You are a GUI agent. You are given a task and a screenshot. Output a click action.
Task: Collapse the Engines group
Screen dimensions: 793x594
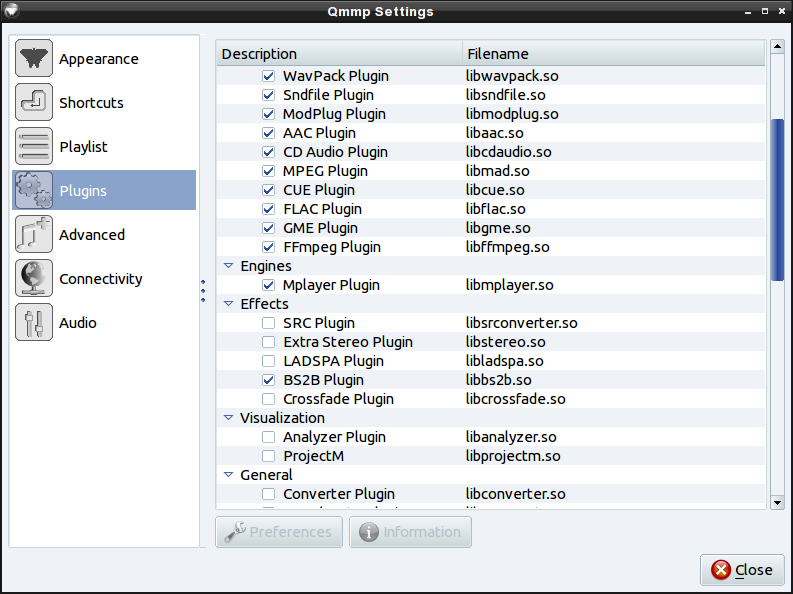point(229,265)
